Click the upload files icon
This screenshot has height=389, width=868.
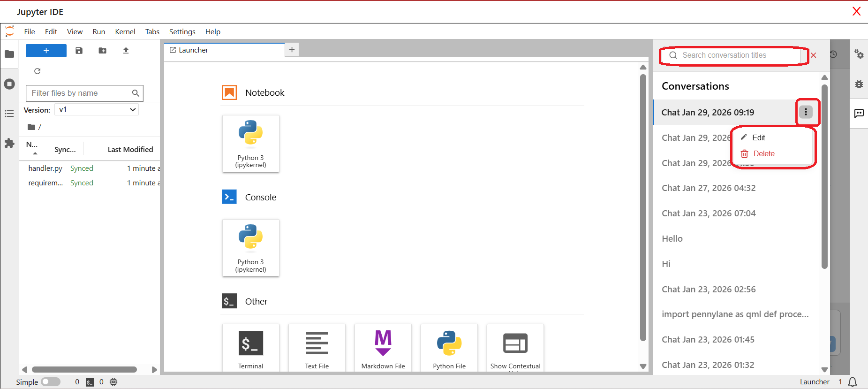126,51
